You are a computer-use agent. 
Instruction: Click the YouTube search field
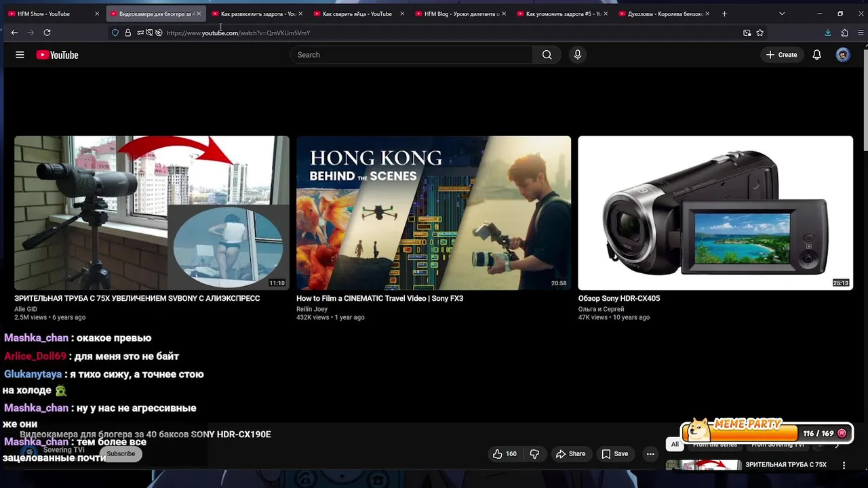coord(412,55)
